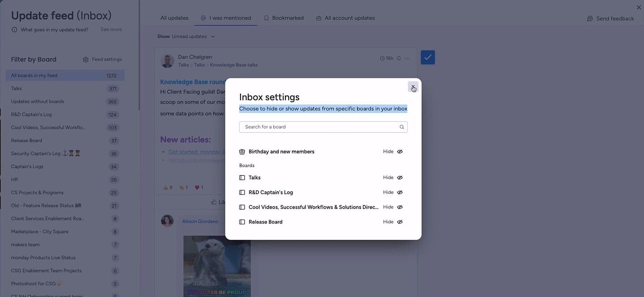
Task: Click Send feedback link
Action: click(x=610, y=18)
